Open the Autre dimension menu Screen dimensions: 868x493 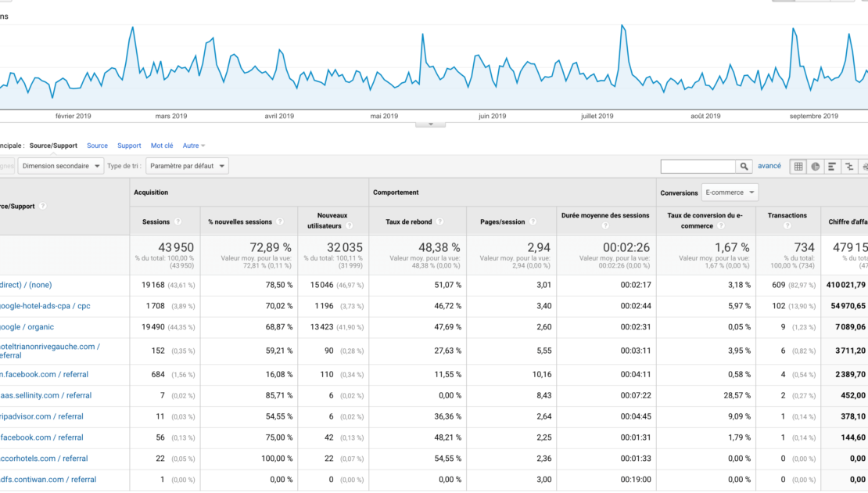coord(194,146)
